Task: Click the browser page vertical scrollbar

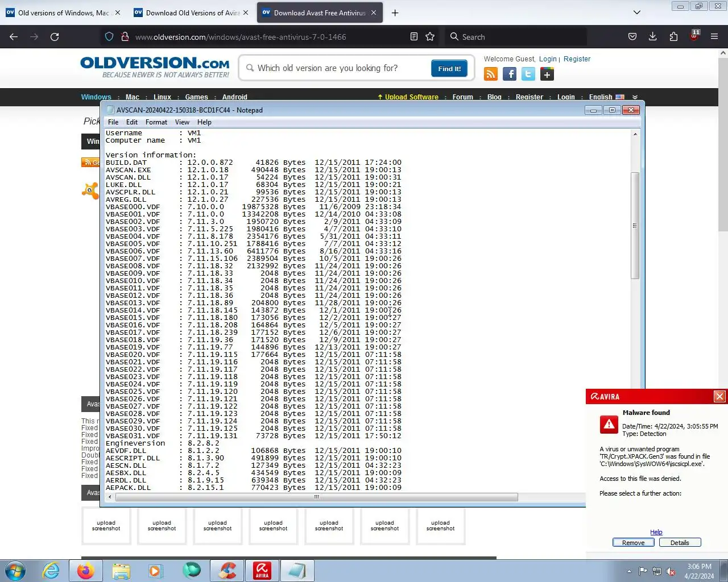Action: click(x=723, y=144)
